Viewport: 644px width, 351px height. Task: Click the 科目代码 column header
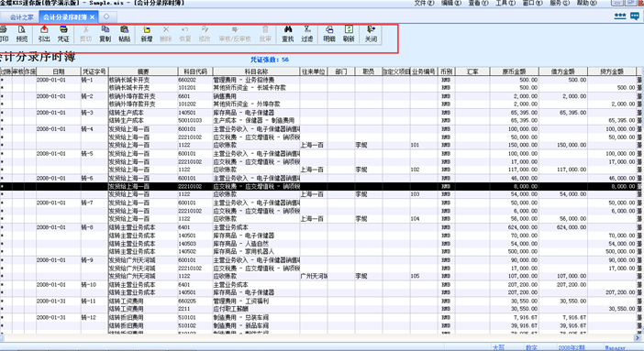click(195, 71)
